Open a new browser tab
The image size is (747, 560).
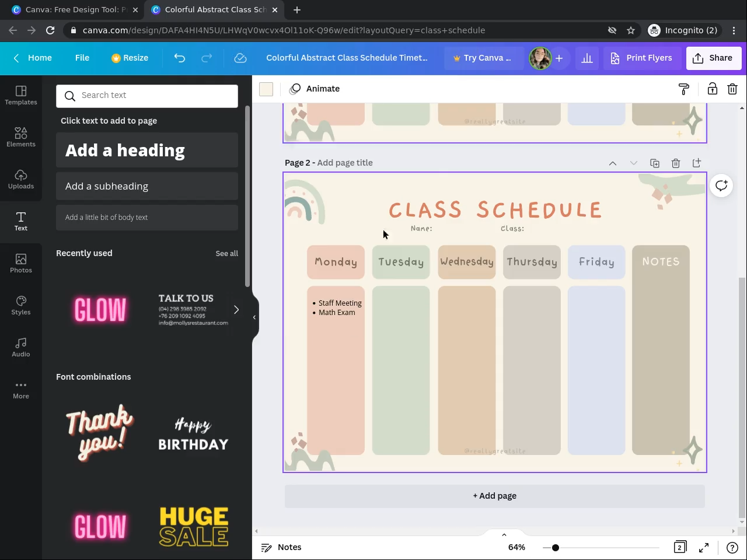pos(297,10)
